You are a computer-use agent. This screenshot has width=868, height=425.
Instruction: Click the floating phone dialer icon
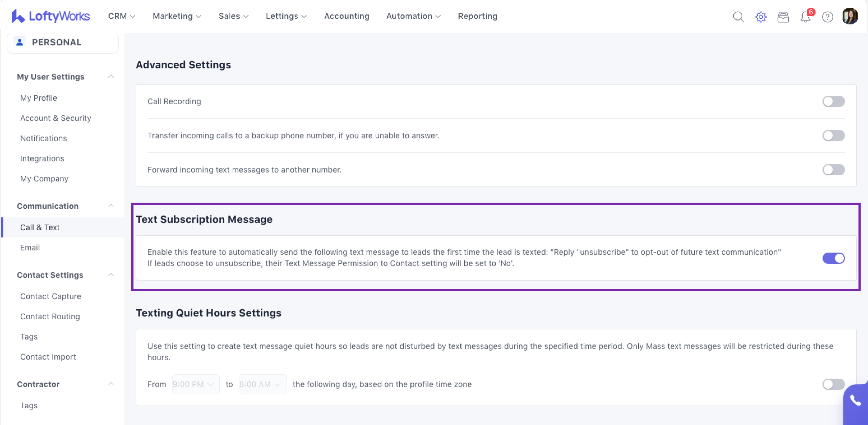(x=855, y=401)
